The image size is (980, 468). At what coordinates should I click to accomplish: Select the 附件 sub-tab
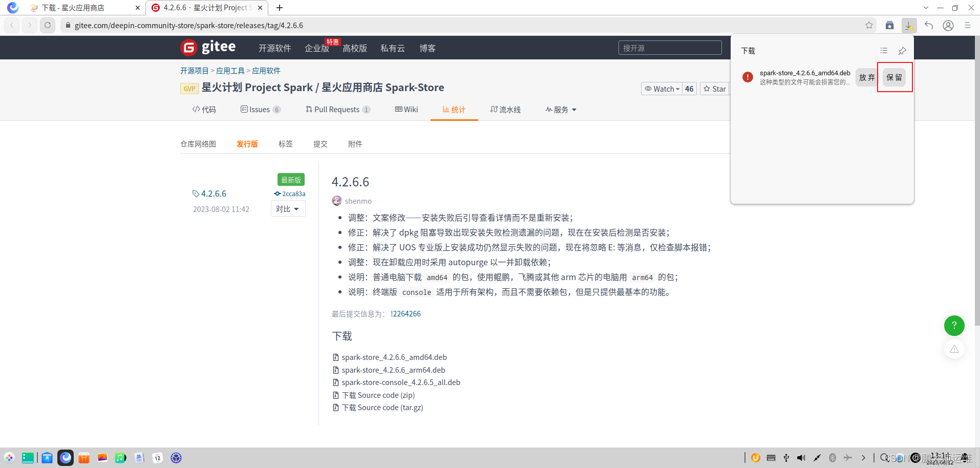point(355,144)
